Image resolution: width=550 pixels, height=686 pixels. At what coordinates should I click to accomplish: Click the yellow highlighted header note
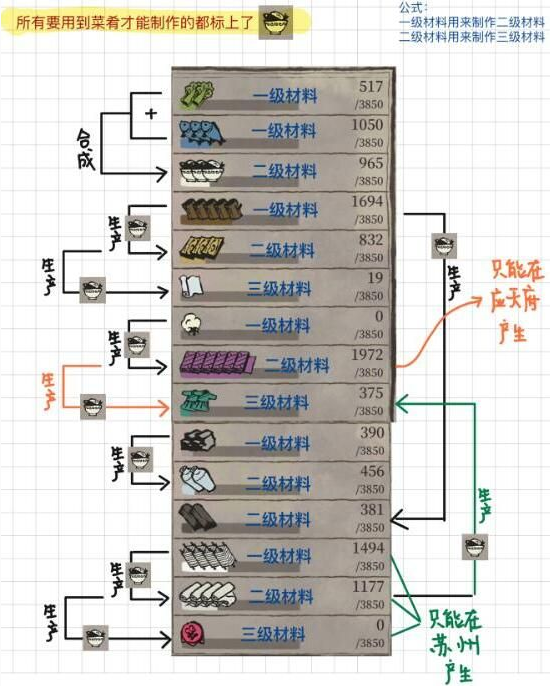155,22
